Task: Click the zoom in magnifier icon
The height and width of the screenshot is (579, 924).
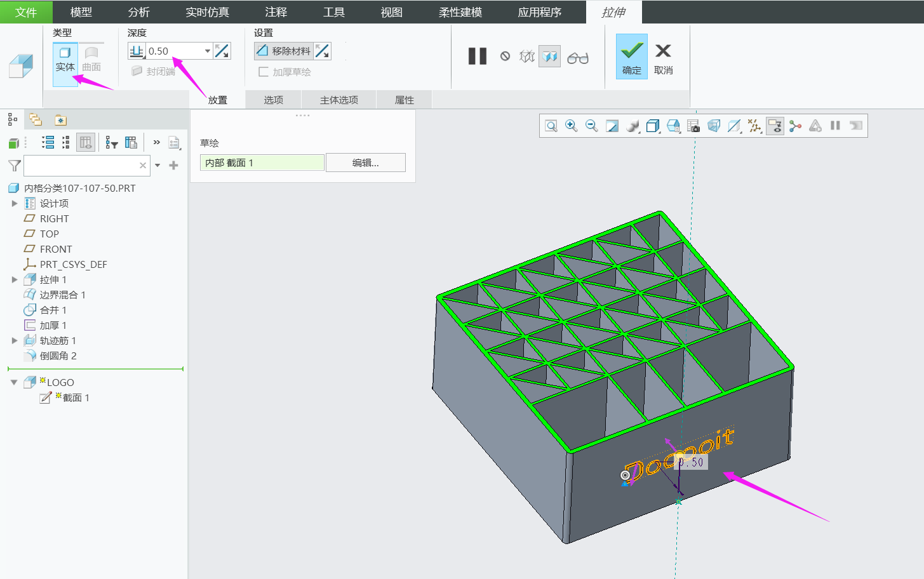Action: (x=571, y=126)
